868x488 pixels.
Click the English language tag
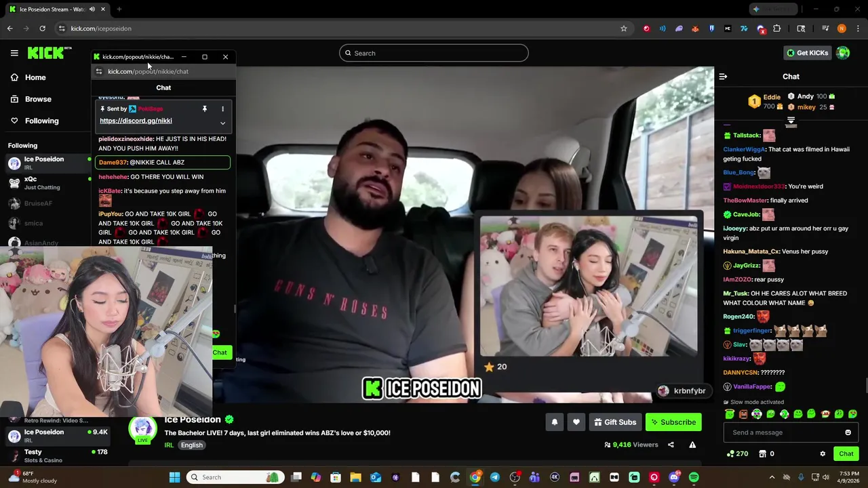(x=191, y=445)
